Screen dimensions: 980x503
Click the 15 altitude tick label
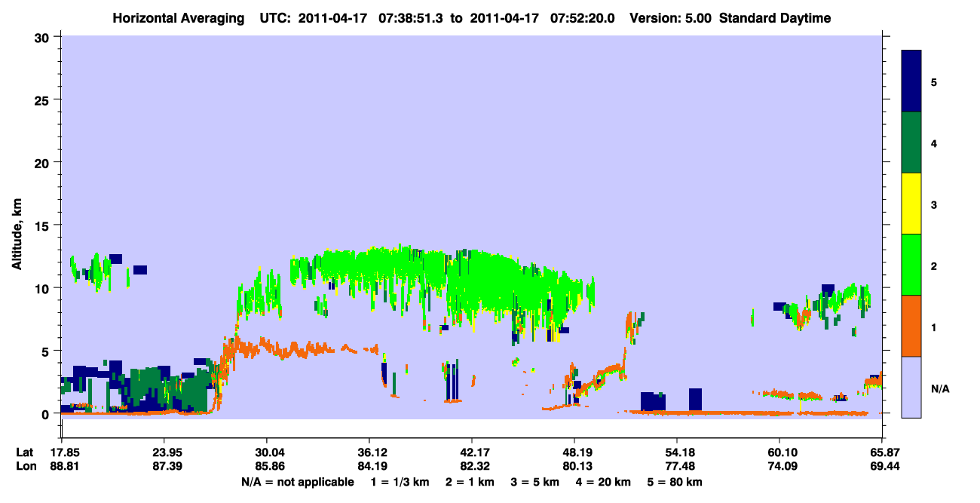click(x=44, y=225)
